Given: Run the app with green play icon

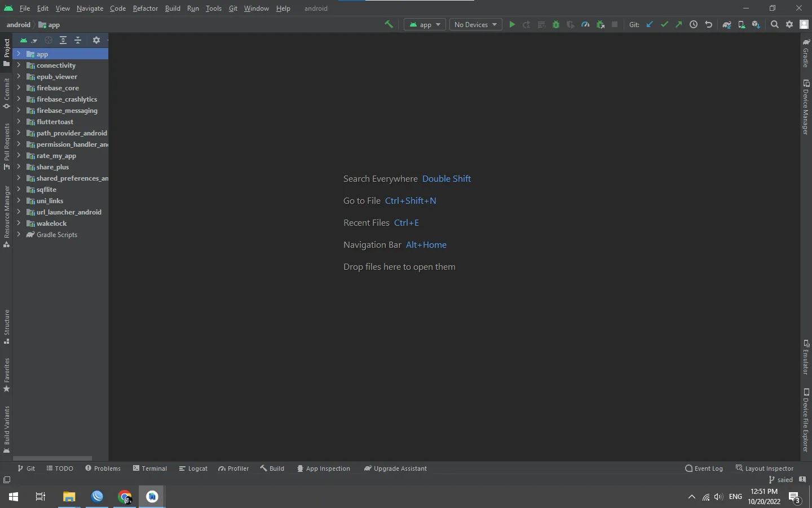Looking at the screenshot, I should coord(512,24).
